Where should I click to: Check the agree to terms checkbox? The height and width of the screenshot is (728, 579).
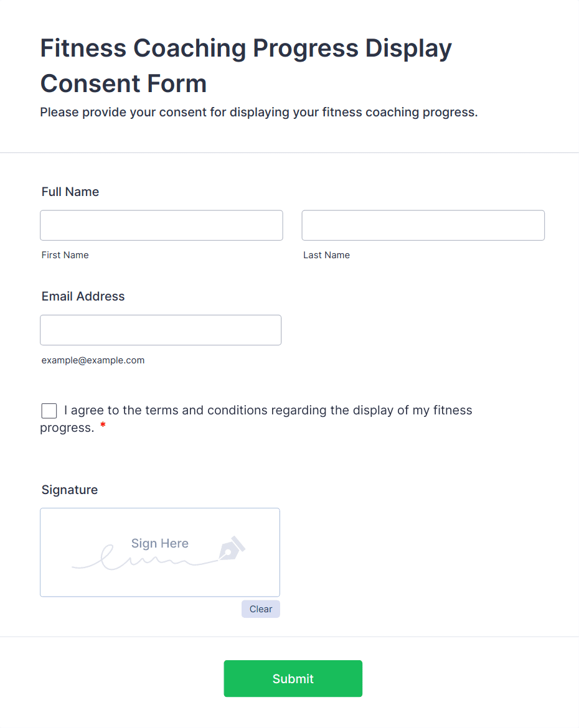coord(49,411)
